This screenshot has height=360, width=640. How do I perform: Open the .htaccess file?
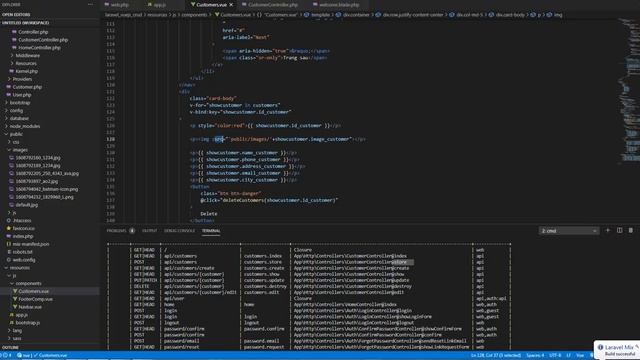pos(22,220)
